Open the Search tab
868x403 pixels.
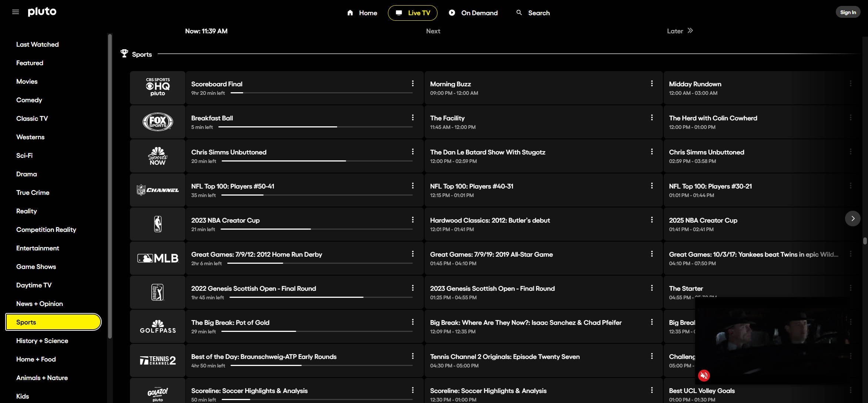[533, 13]
